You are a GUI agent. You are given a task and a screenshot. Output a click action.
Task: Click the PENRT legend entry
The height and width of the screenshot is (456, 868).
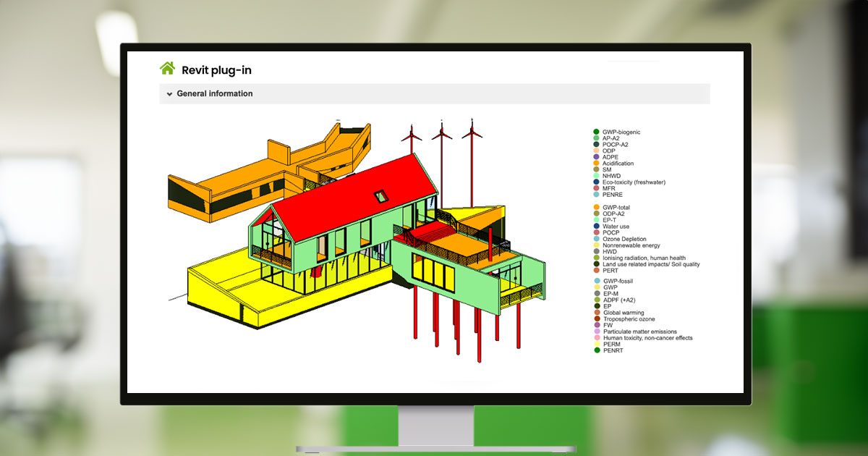[613, 350]
